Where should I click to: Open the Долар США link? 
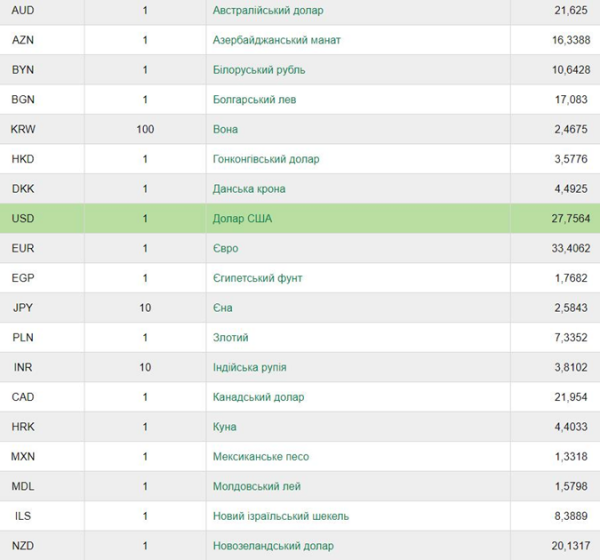click(x=242, y=219)
